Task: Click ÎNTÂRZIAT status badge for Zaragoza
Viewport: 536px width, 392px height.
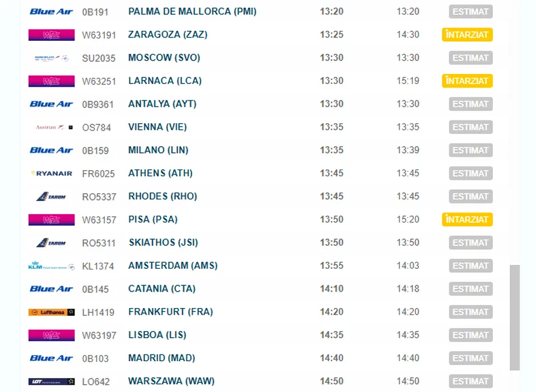Action: pyautogui.click(x=467, y=35)
